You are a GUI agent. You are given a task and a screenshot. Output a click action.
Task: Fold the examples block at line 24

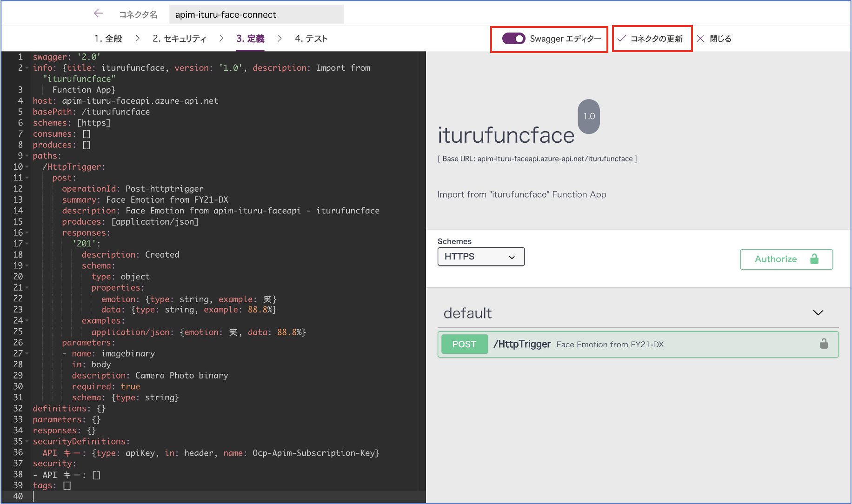coord(27,321)
